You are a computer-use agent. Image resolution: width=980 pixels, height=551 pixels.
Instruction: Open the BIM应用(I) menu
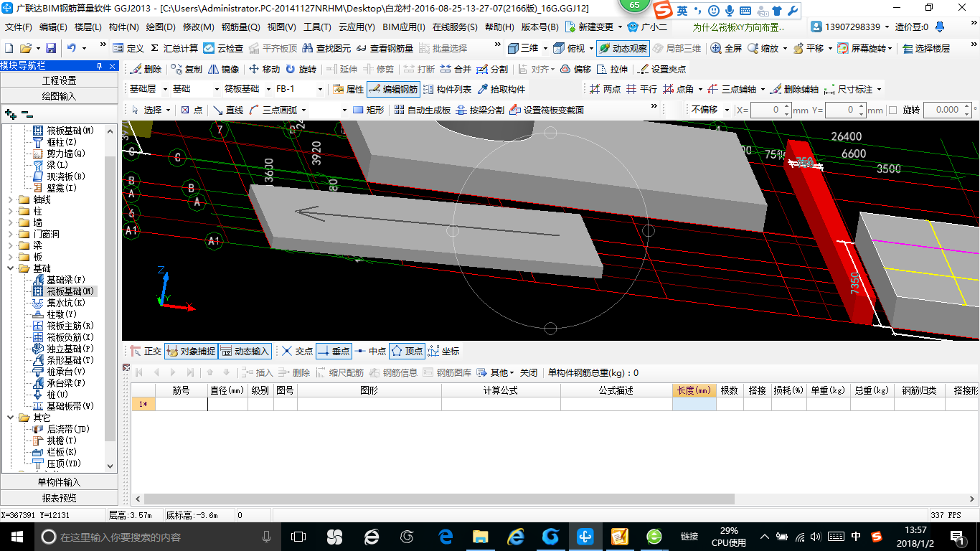[x=403, y=27]
